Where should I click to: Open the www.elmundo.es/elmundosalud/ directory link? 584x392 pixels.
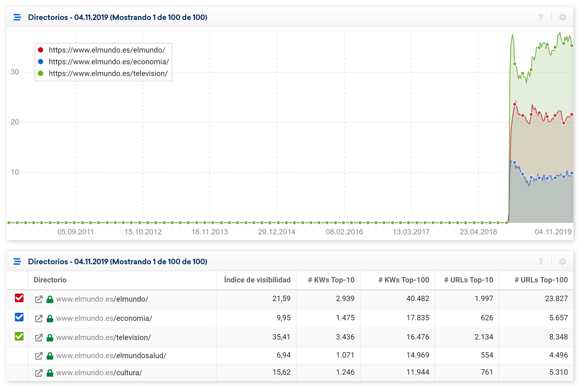click(x=111, y=356)
